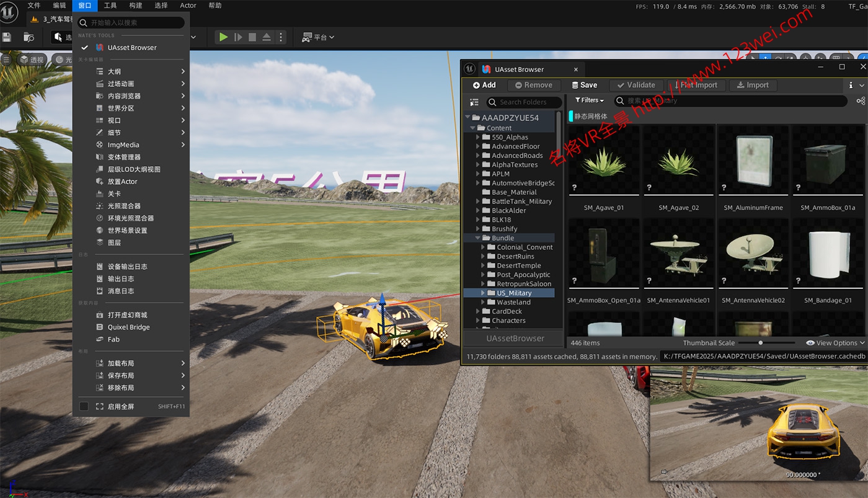Image resolution: width=868 pixels, height=498 pixels.
Task: Open the 工具 menu in menu bar
Action: pos(110,6)
